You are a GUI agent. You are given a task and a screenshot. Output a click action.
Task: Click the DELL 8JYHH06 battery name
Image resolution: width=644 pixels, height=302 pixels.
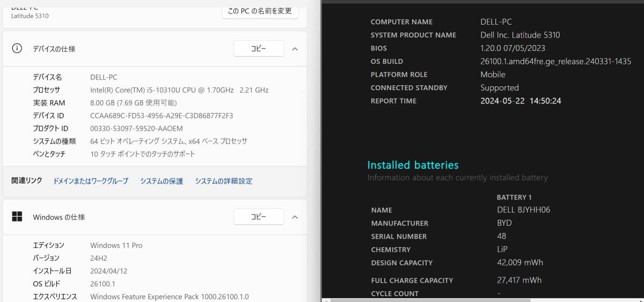(x=523, y=210)
